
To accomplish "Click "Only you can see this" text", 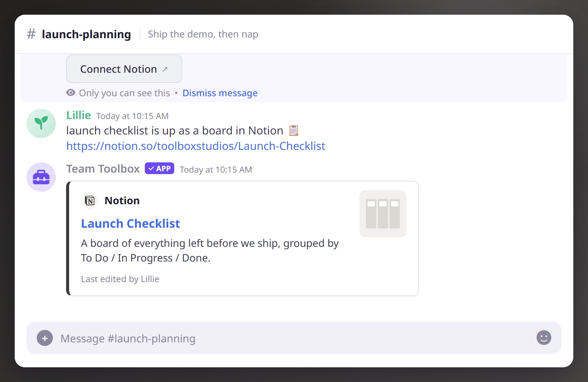I will pyautogui.click(x=125, y=93).
